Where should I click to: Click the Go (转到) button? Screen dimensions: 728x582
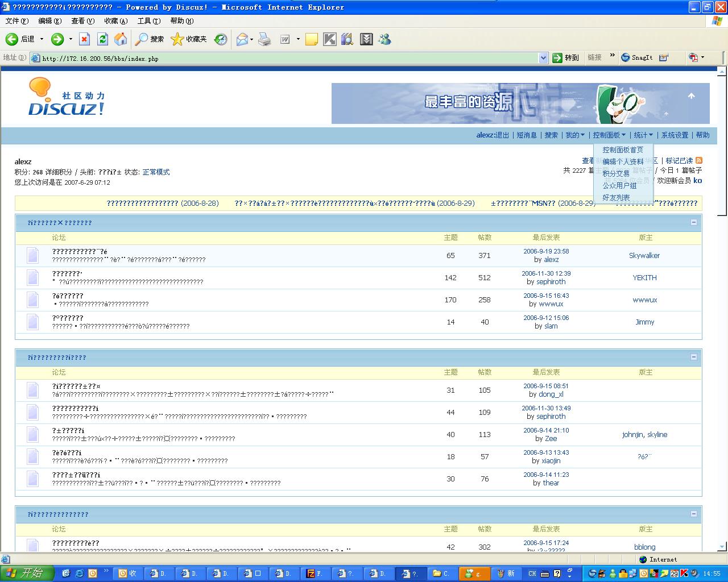tap(566, 57)
